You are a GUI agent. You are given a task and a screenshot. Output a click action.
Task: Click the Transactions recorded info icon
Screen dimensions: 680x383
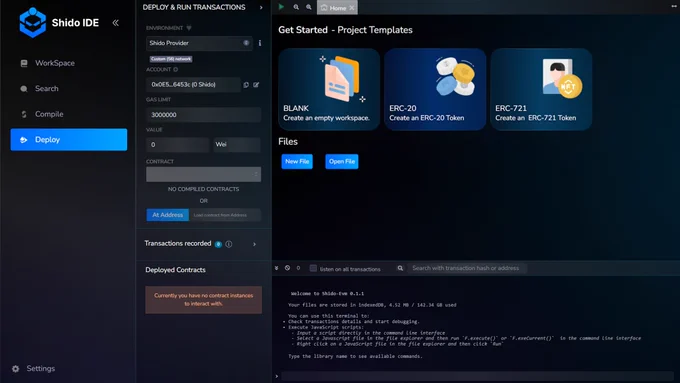(x=229, y=244)
